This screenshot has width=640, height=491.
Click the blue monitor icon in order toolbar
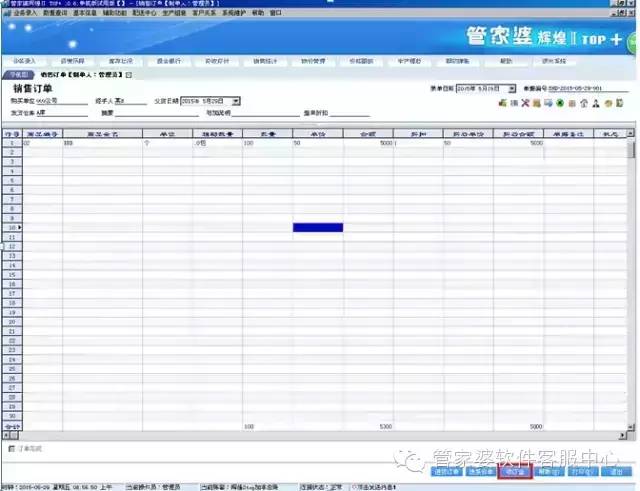pos(548,103)
